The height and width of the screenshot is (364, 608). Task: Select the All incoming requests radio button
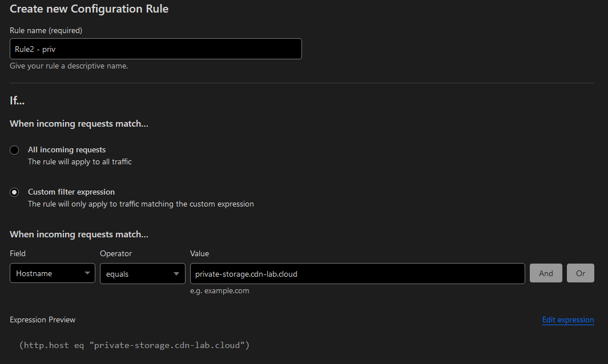(x=15, y=150)
